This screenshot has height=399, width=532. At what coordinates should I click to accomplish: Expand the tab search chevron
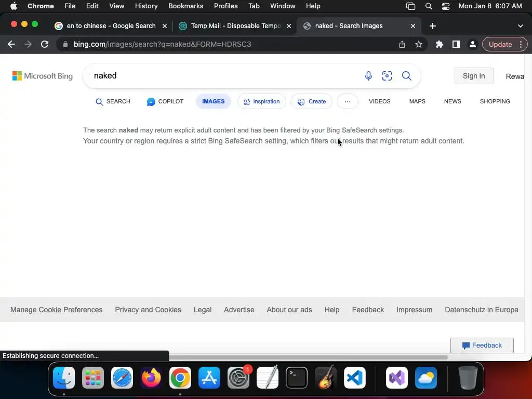pos(520,26)
